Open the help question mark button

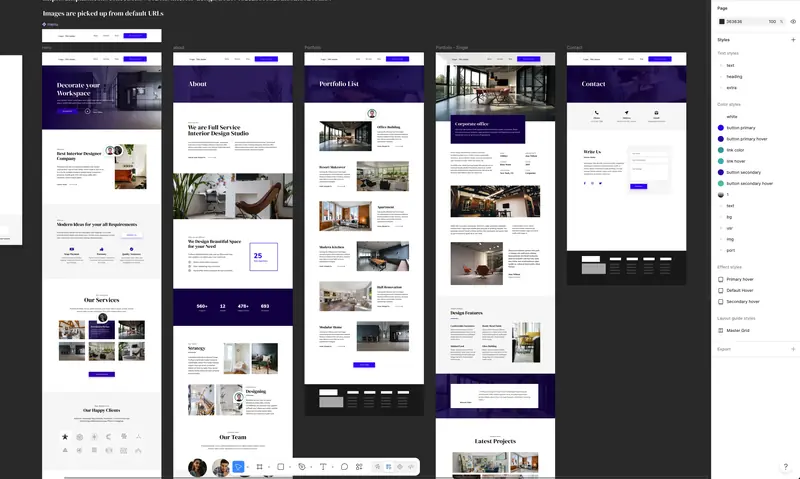[x=785, y=467]
